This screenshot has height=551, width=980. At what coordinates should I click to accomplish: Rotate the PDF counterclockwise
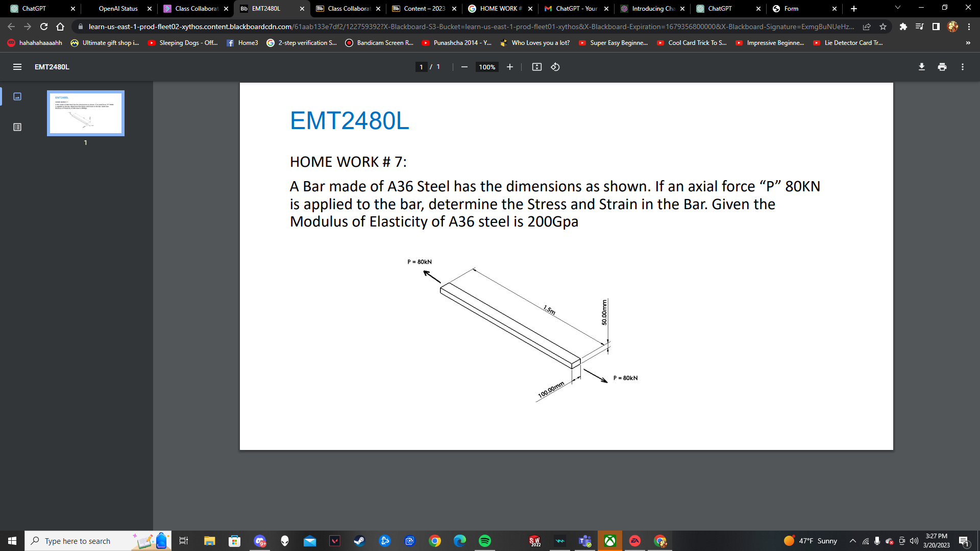(x=555, y=67)
